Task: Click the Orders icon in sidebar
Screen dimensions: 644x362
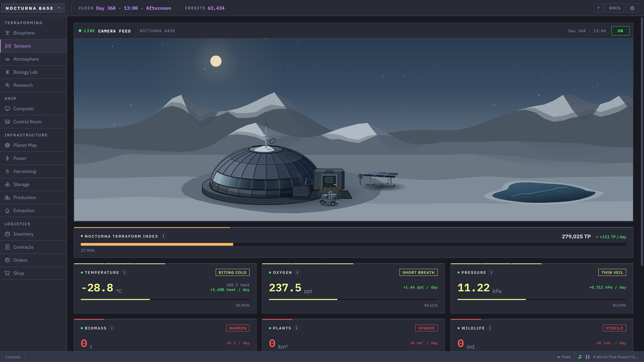Action: [x=8, y=260]
